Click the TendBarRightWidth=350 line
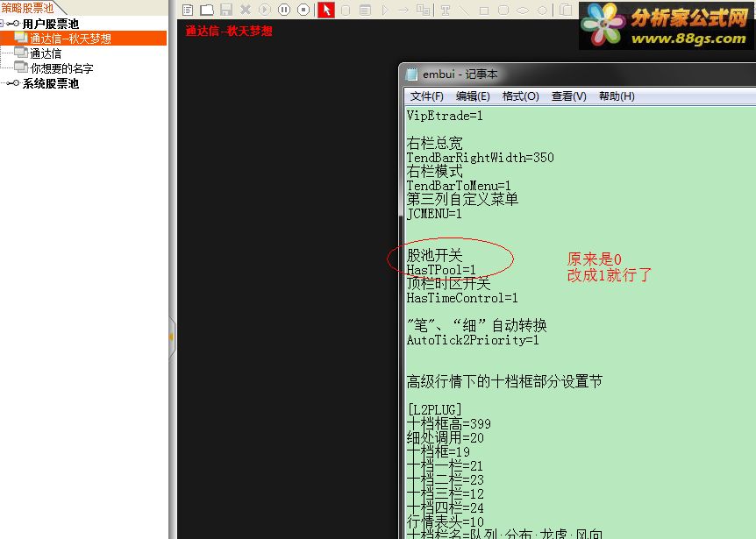756x539 pixels. 481,158
